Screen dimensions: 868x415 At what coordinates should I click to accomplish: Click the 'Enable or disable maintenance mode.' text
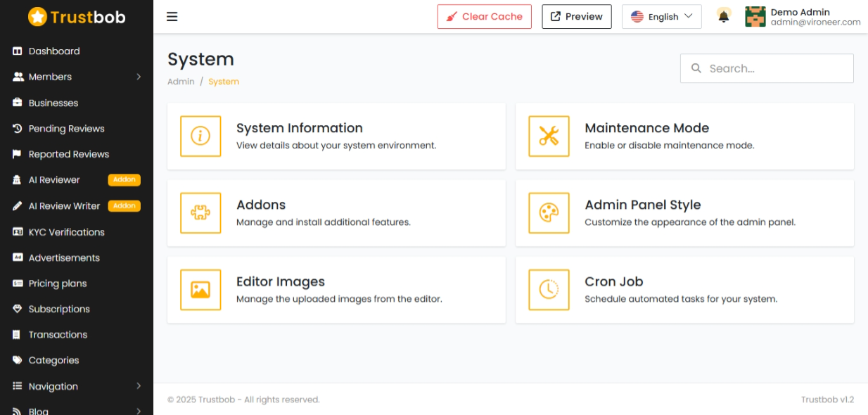670,146
